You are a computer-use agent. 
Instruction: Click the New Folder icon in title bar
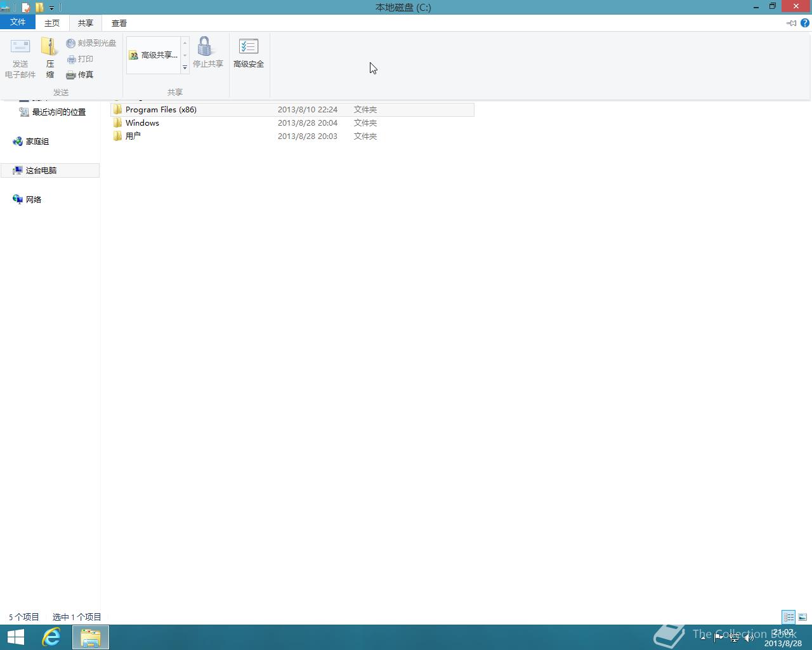[x=39, y=8]
